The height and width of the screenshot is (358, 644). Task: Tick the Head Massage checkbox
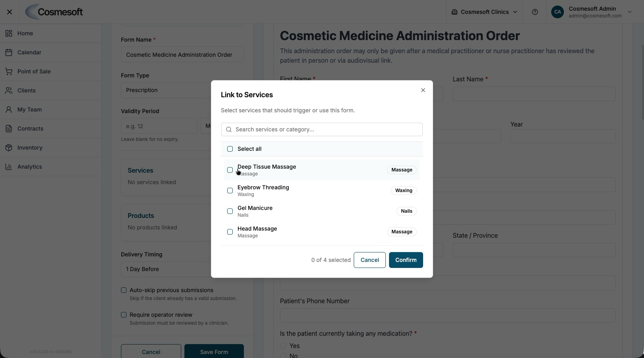[x=230, y=232]
